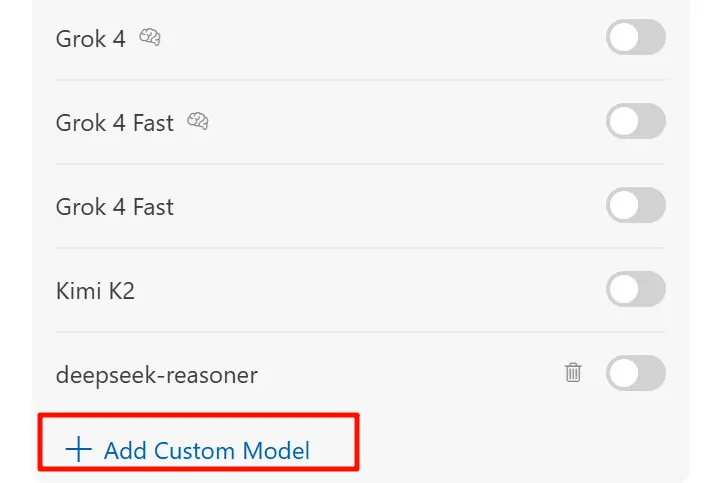Enable the deepseek-reasoner model switch
This screenshot has height=483, width=724.
click(635, 373)
